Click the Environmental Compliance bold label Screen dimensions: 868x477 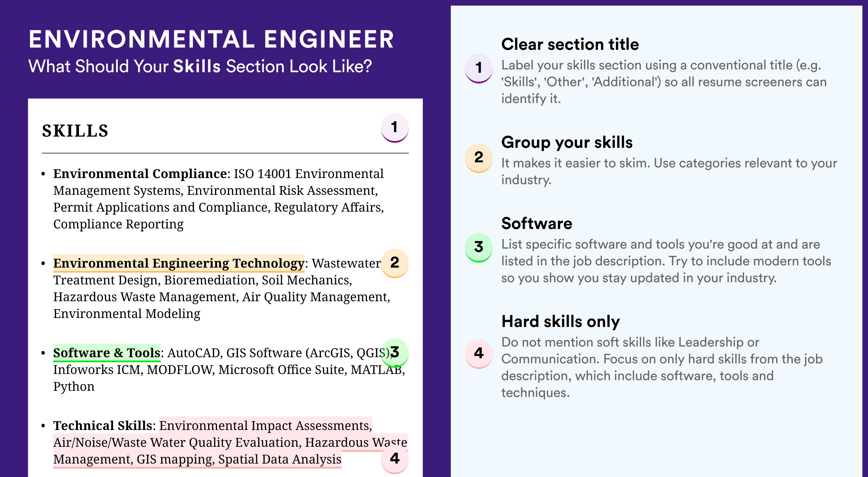[140, 174]
